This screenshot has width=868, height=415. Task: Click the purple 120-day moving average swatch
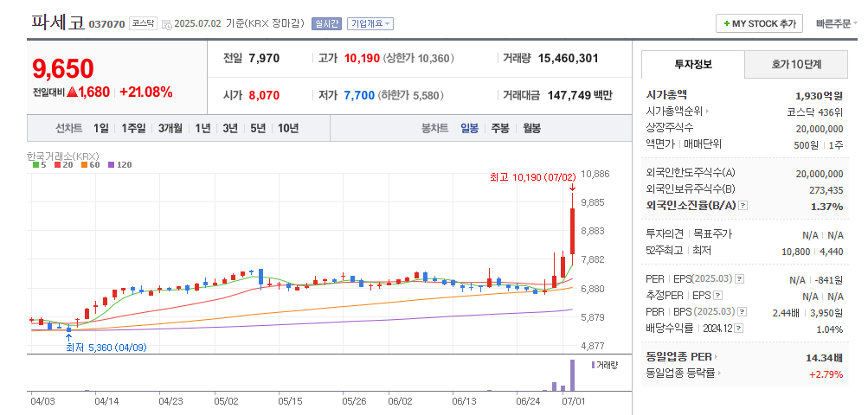(112, 165)
